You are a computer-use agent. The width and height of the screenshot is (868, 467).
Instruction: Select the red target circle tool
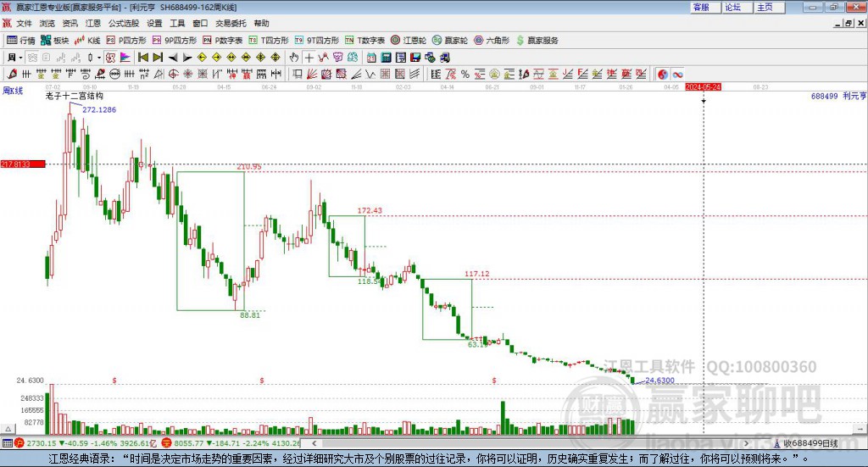coord(173,74)
